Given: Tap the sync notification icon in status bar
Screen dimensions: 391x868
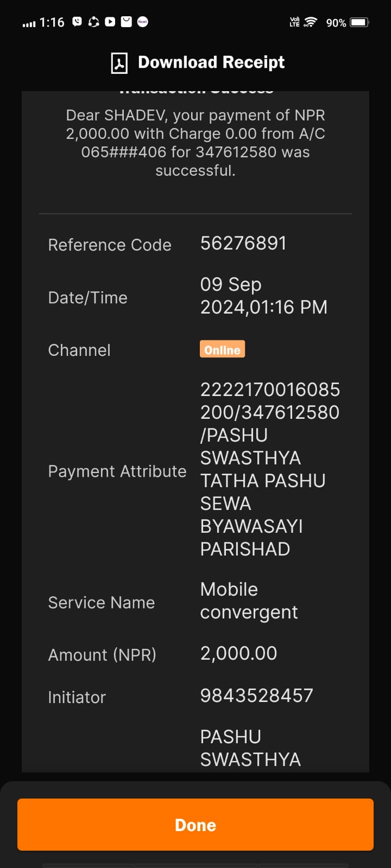Looking at the screenshot, I should [x=93, y=22].
